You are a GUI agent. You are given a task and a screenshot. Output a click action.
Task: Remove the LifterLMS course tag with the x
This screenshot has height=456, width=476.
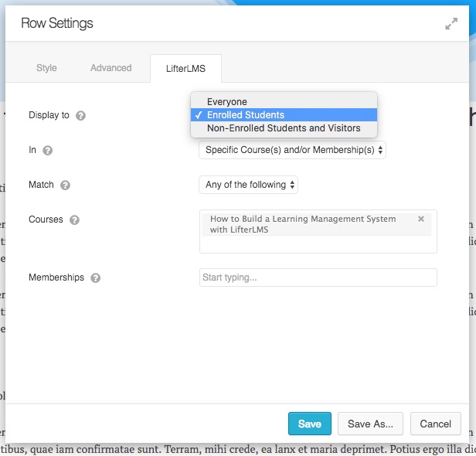[x=420, y=219]
